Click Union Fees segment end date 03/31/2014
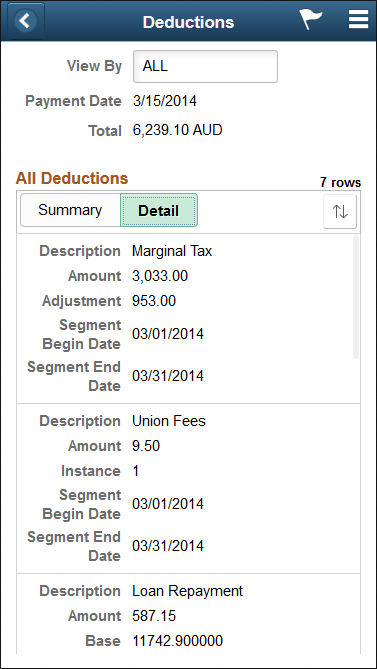The height and width of the screenshot is (669, 377). click(x=168, y=546)
